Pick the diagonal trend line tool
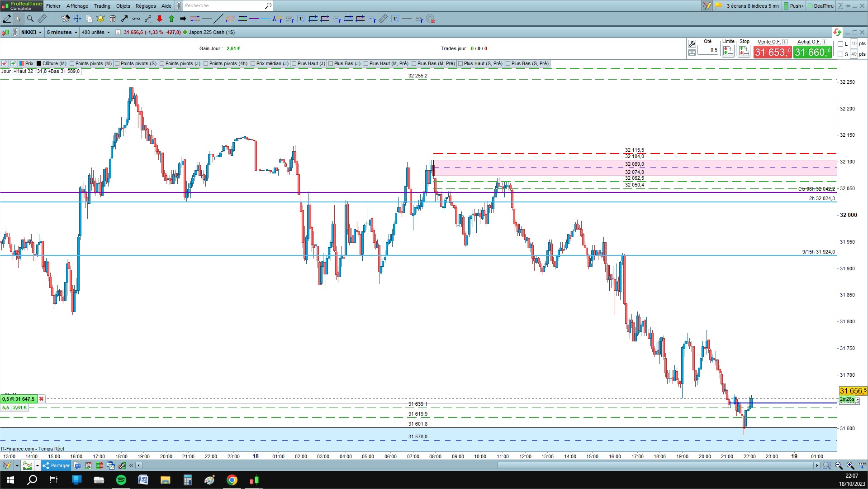 [218, 19]
